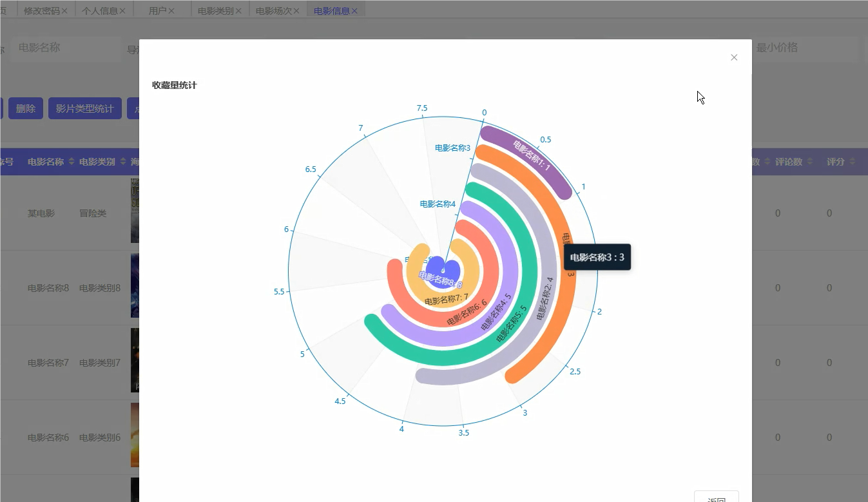868x502 pixels.
Task: Click 电影类别8 cell in the table
Action: point(100,288)
